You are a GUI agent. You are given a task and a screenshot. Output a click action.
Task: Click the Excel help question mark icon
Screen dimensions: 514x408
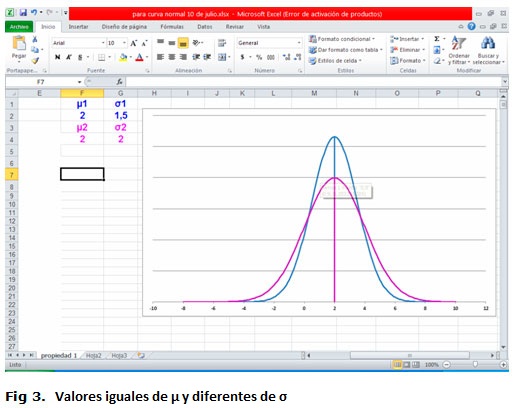coord(471,26)
